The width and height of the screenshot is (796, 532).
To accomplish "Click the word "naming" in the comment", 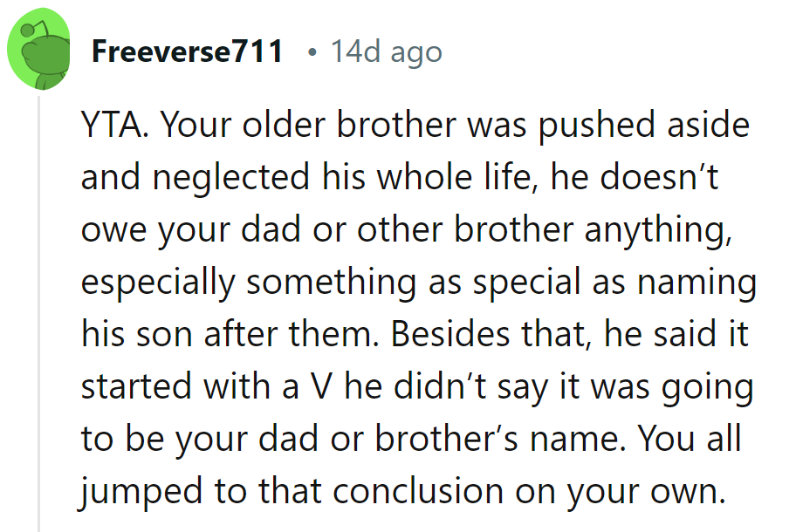I will point(700,283).
